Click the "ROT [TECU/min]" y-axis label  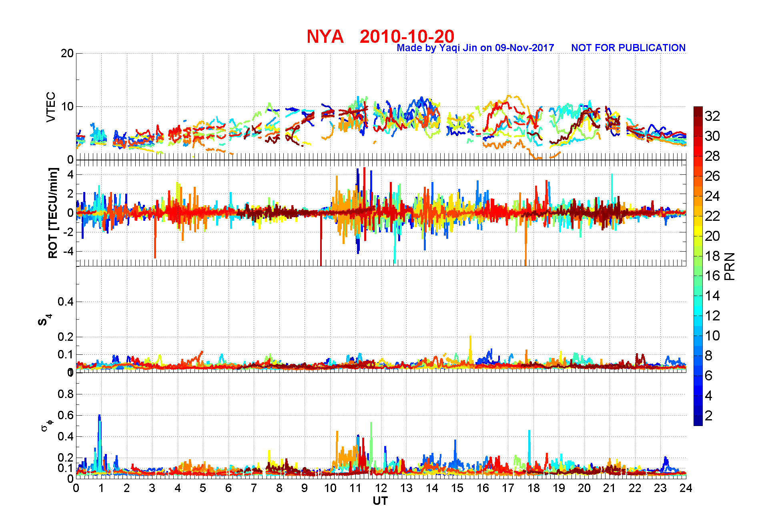coord(53,213)
